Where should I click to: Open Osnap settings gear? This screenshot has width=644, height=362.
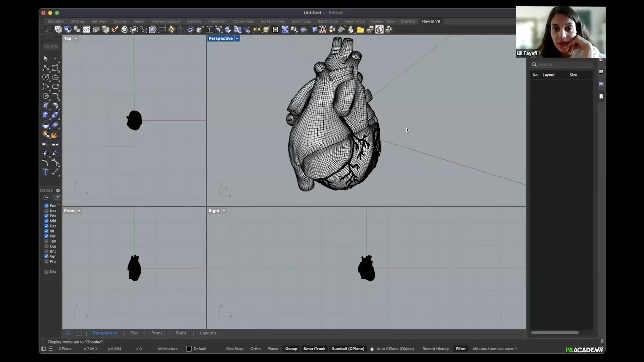click(58, 190)
